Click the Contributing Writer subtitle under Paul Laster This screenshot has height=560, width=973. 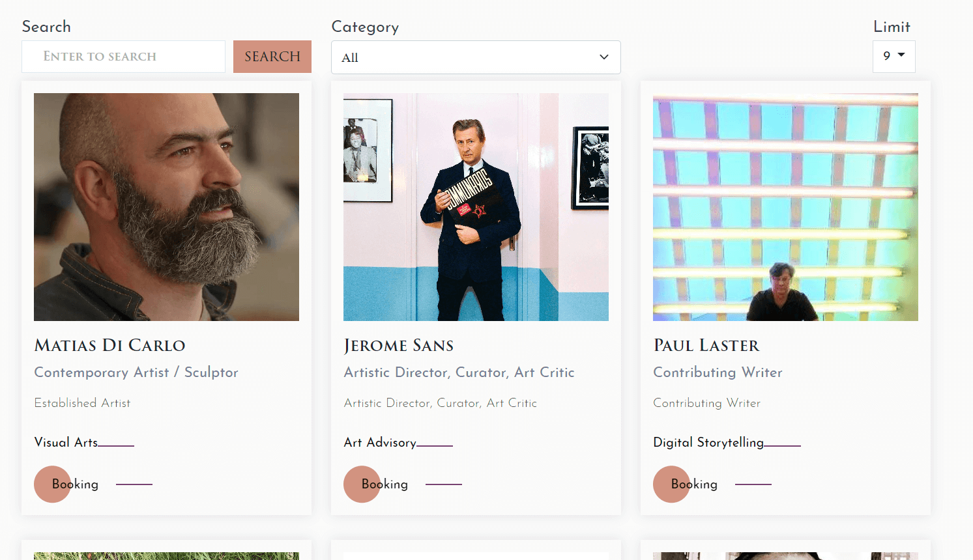pyautogui.click(x=718, y=372)
